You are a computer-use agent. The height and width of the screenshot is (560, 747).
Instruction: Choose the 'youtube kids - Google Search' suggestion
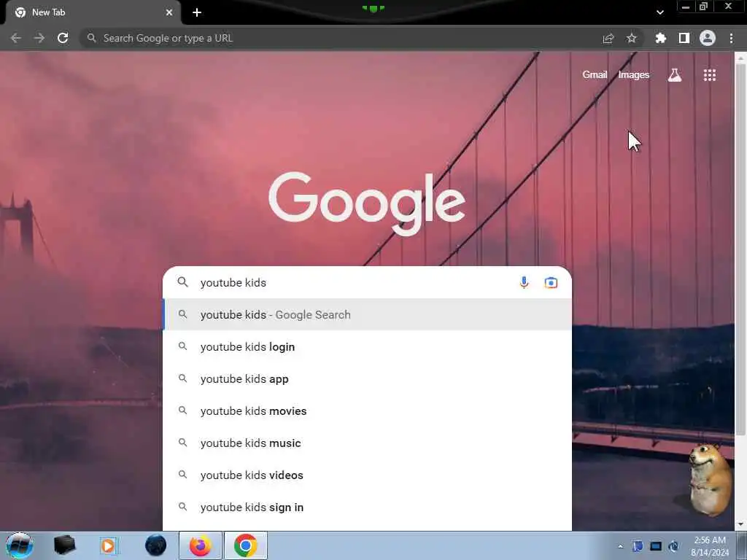click(x=367, y=315)
